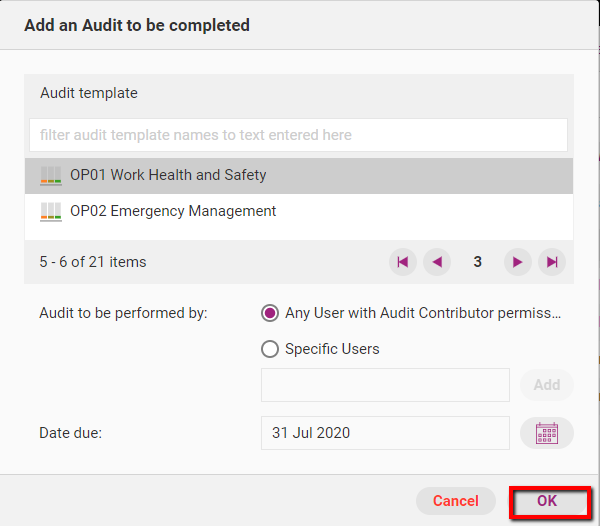The image size is (600, 526).
Task: Choose the Specific Users radio option
Action: (269, 349)
